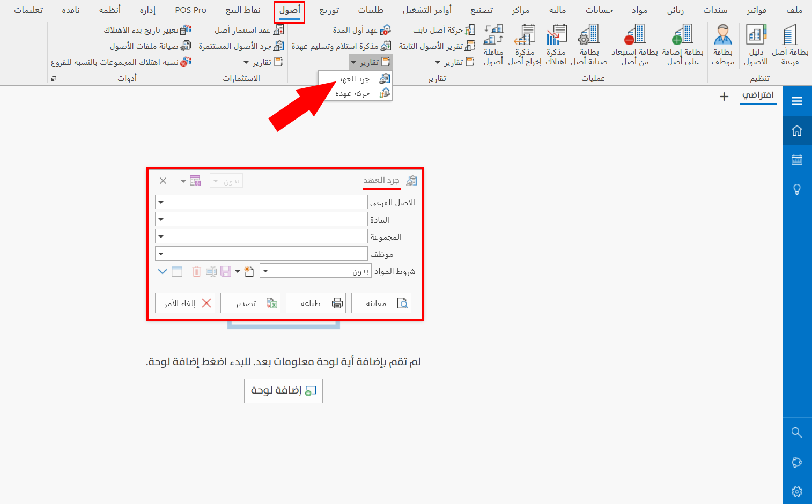
Task: Open lightbulb tips icon in sidebar
Action: click(797, 189)
